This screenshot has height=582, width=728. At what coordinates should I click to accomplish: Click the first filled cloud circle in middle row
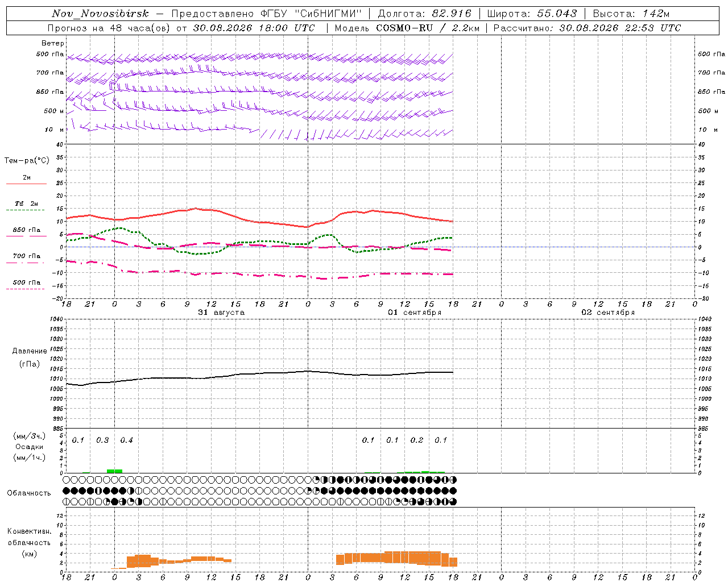(67, 490)
